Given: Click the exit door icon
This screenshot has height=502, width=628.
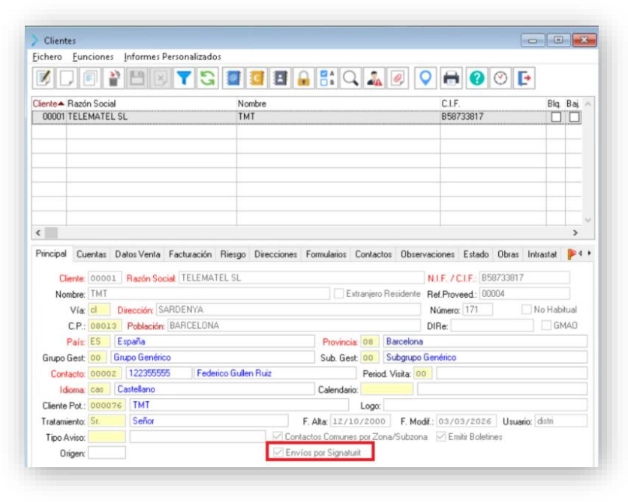Looking at the screenshot, I should click(x=524, y=78).
